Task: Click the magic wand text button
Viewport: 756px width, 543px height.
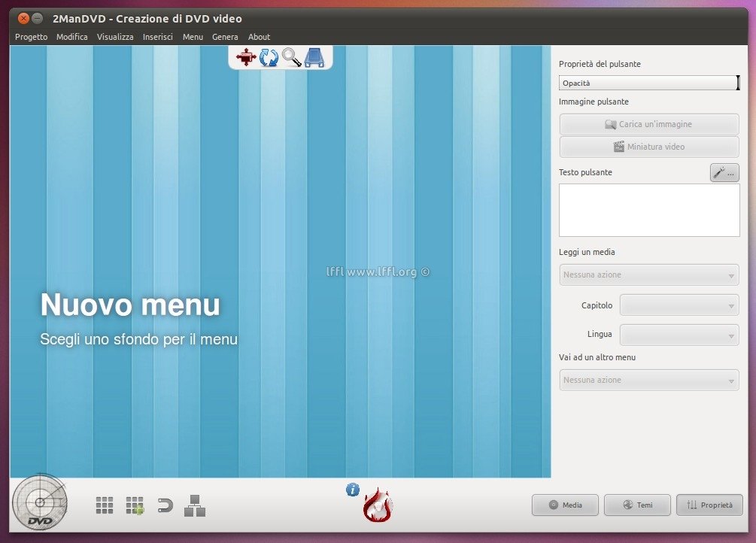Action: click(724, 173)
